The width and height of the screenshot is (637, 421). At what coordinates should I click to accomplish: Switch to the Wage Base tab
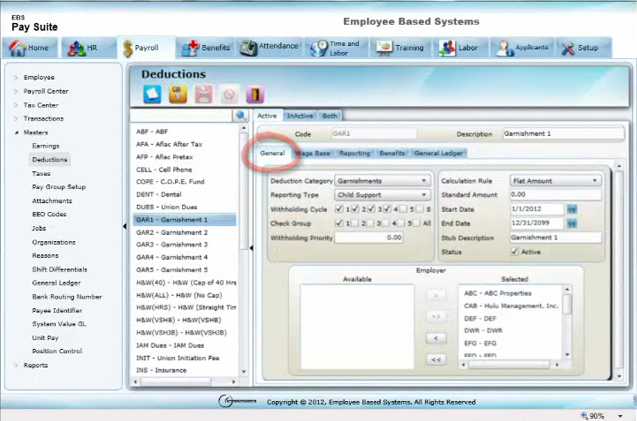point(310,154)
